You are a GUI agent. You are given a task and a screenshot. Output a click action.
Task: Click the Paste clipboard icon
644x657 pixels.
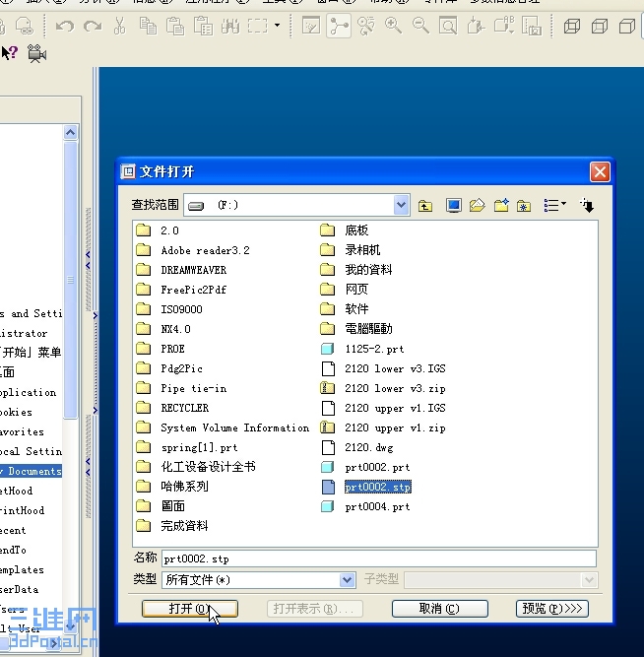pyautogui.click(x=175, y=26)
